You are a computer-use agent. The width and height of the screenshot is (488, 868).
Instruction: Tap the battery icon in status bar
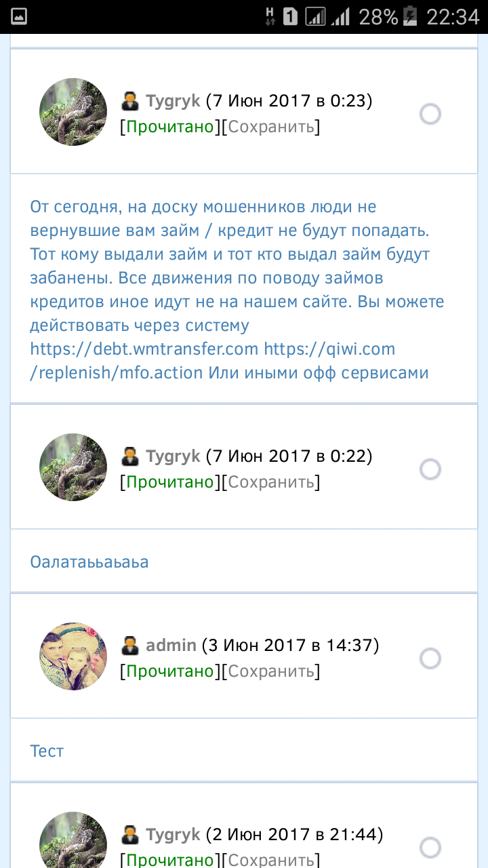411,17
